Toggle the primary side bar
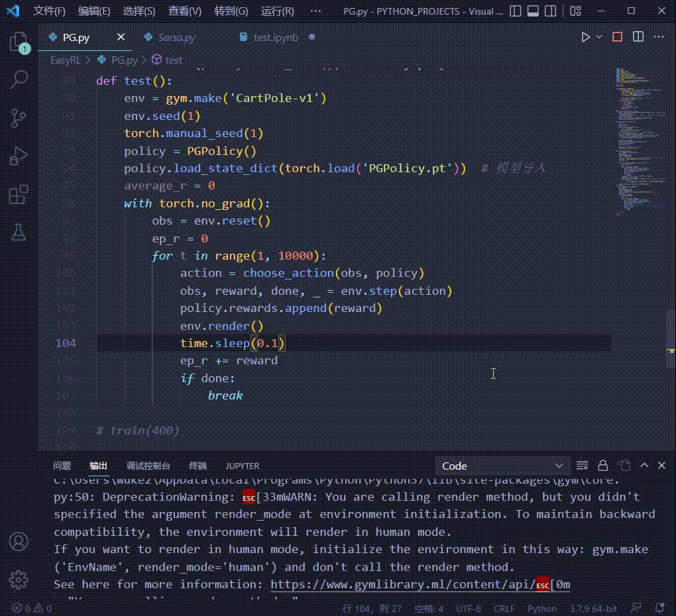This screenshot has width=676, height=616. 515,11
